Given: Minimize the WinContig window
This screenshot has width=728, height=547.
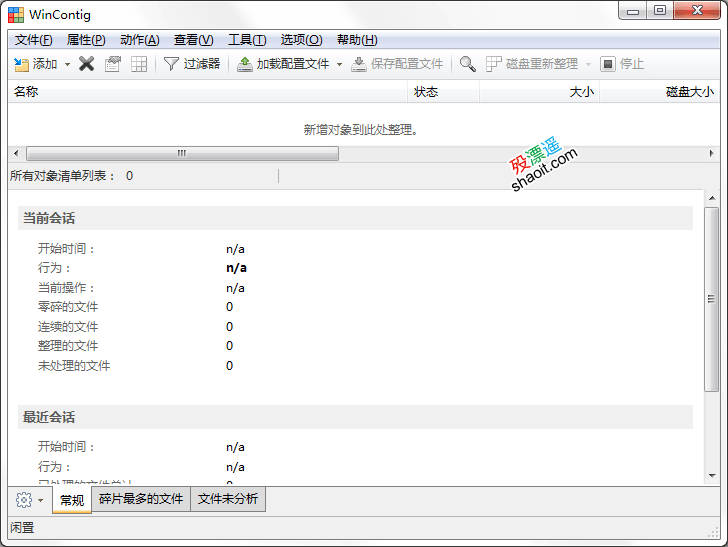Looking at the screenshot, I should (x=632, y=11).
